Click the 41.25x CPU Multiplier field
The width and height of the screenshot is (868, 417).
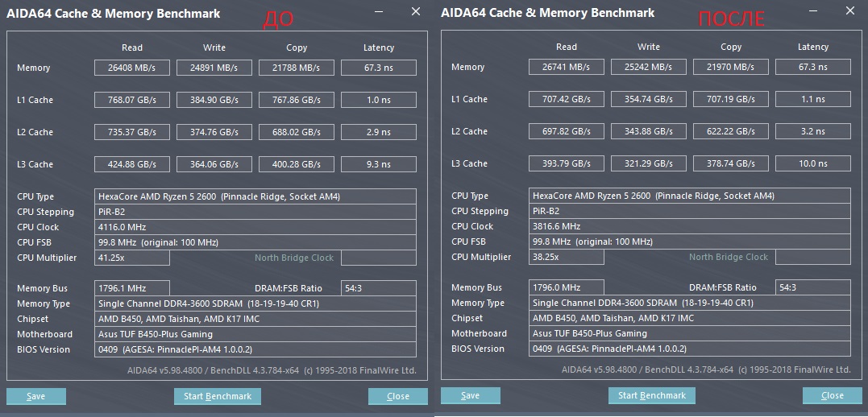[x=132, y=258]
